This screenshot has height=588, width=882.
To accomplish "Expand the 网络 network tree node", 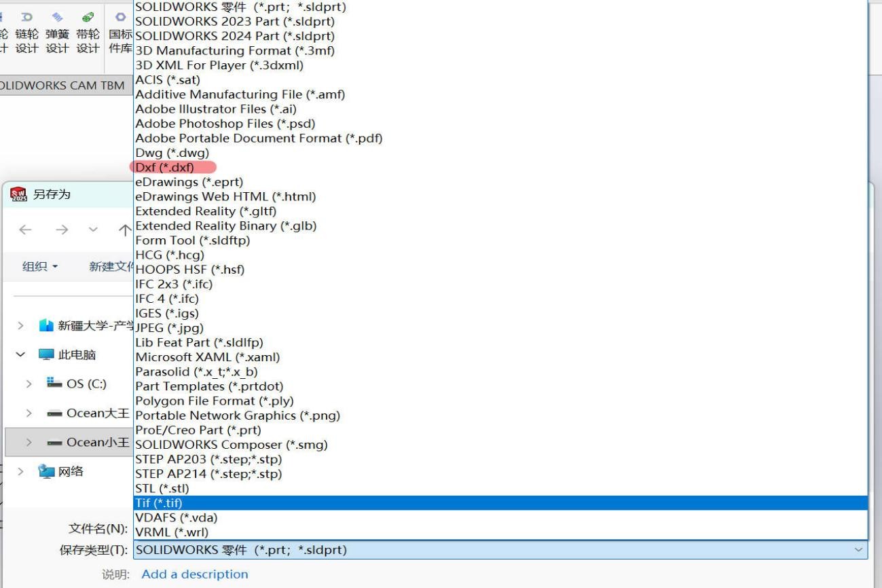I will [20, 471].
